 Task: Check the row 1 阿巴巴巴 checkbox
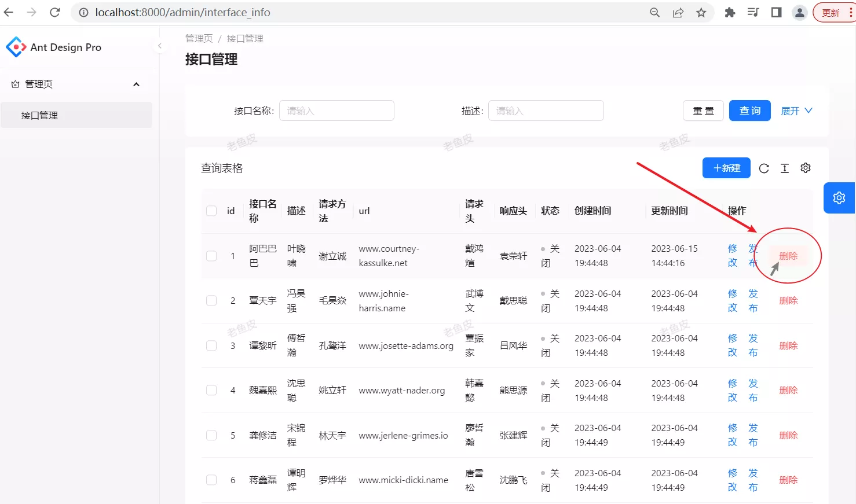tap(211, 256)
